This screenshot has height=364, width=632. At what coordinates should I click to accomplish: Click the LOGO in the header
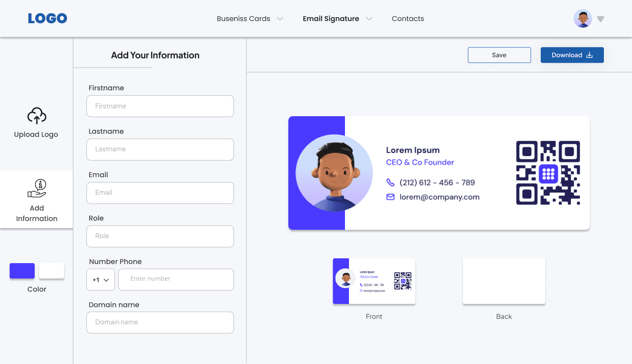tap(47, 18)
